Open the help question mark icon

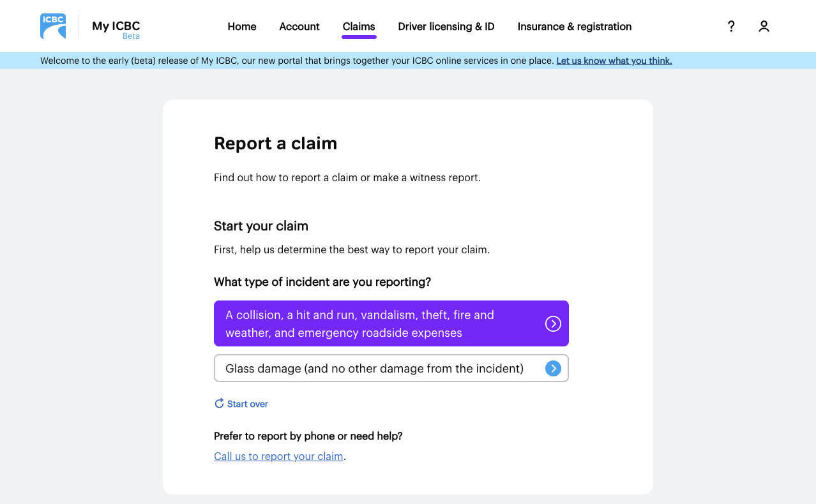[x=731, y=26]
